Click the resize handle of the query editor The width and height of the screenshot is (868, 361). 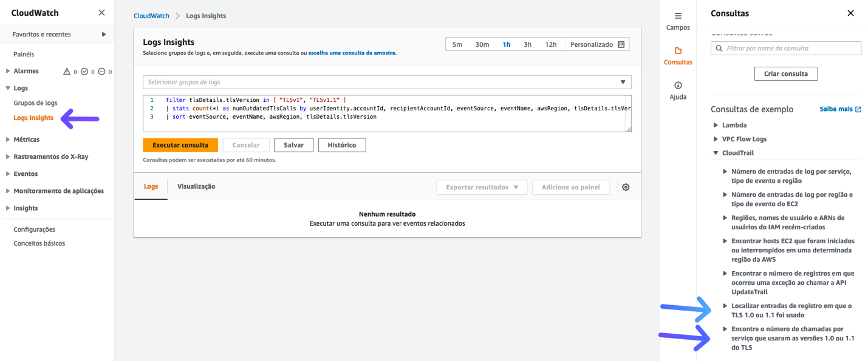pos(629,129)
